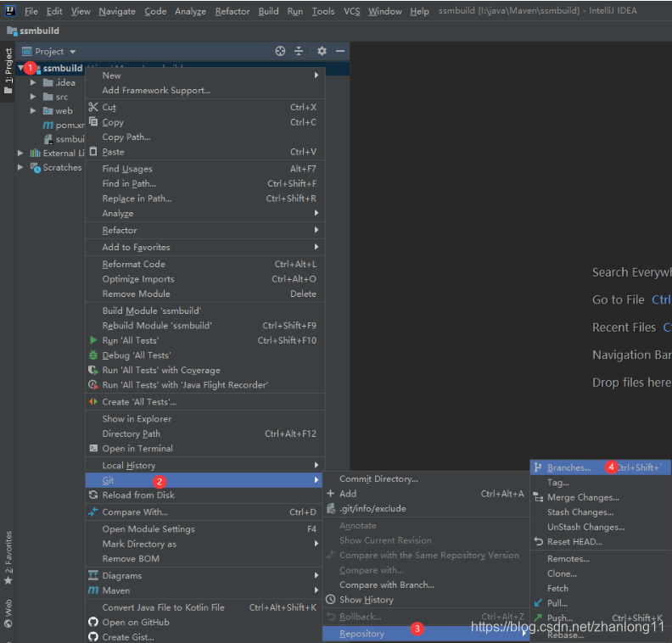Click the Branches fork icon
The image size is (672, 643).
538,467
